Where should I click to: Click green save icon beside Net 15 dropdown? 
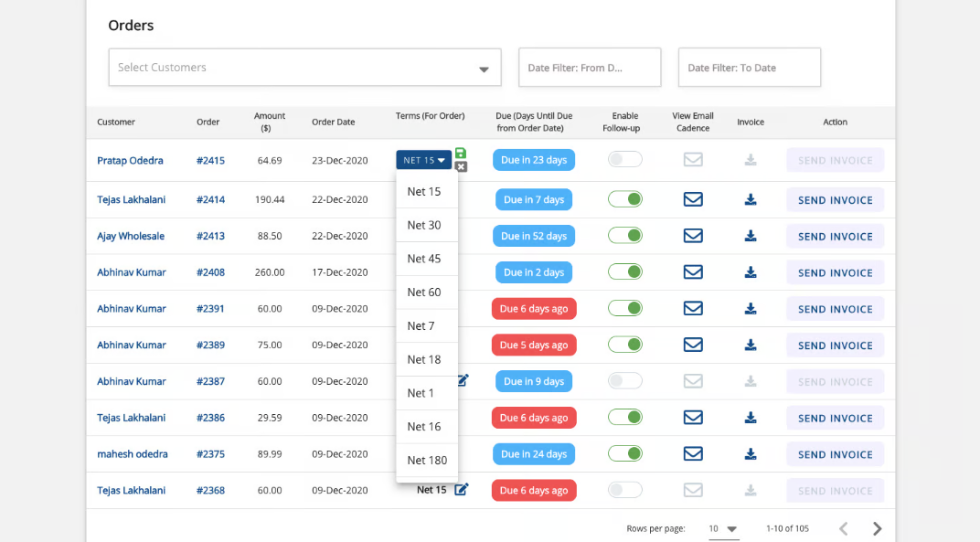(461, 154)
